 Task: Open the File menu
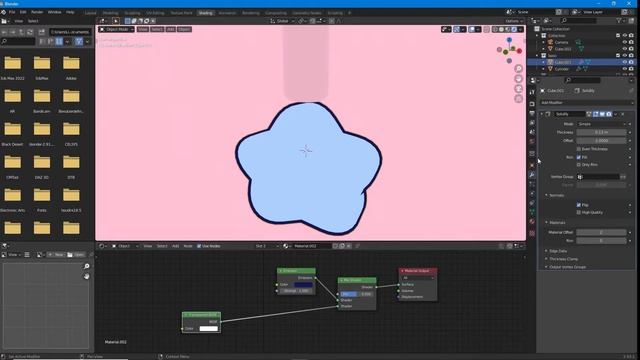12,12
